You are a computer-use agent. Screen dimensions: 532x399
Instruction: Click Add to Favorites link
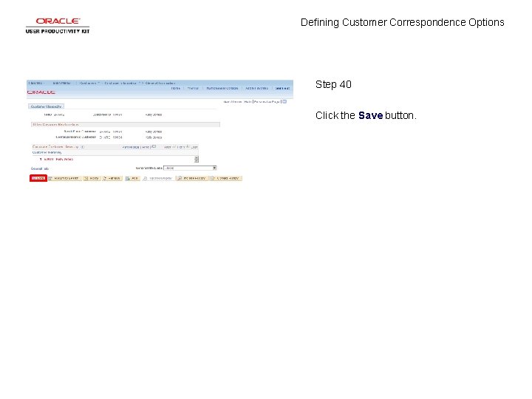257,88
